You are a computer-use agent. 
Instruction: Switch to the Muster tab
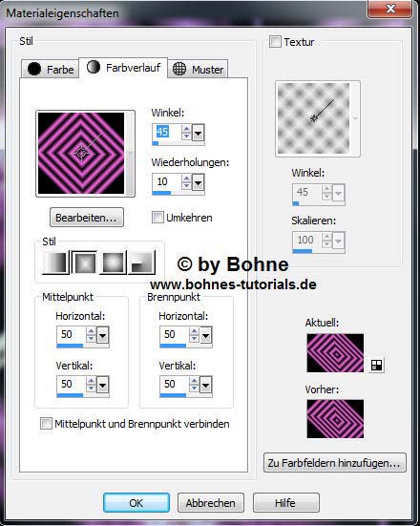click(x=198, y=69)
